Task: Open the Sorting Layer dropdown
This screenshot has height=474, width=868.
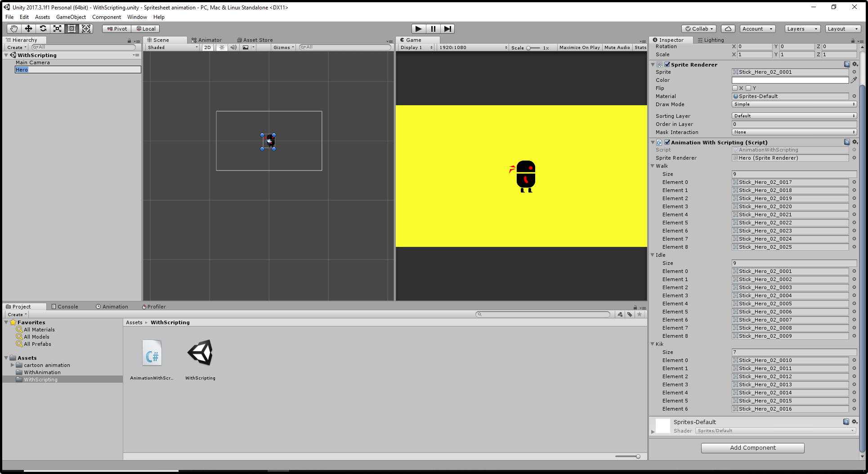Action: tap(794, 116)
